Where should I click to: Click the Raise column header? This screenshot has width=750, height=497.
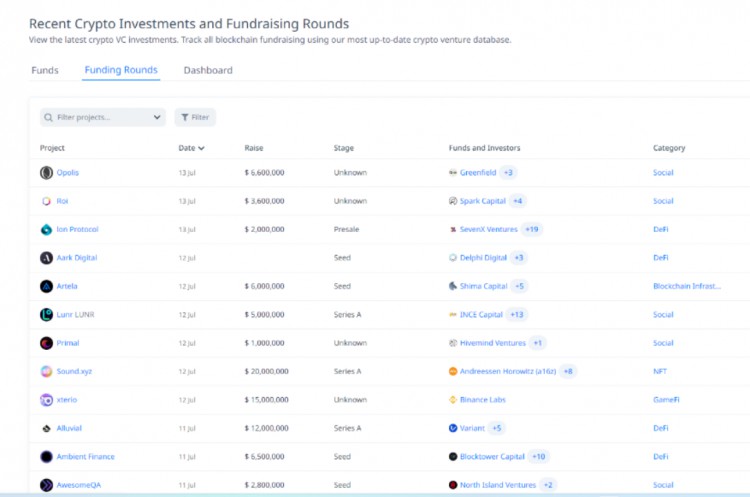coord(254,148)
